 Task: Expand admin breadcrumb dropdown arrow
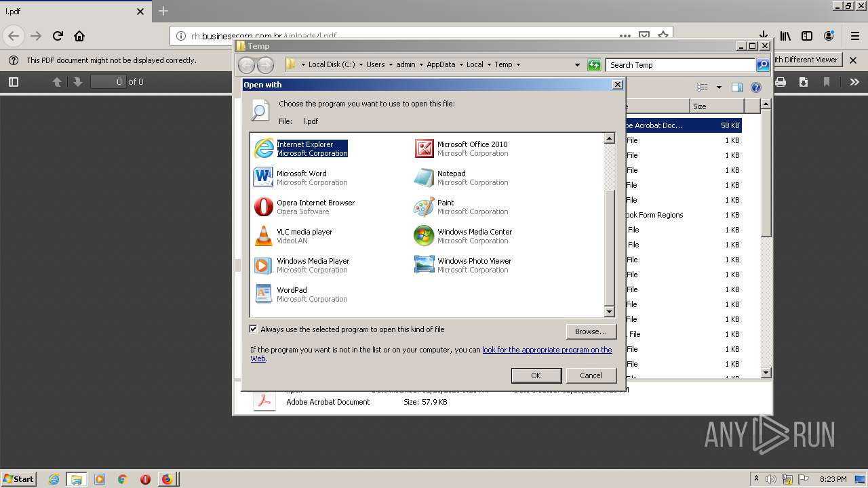point(421,65)
